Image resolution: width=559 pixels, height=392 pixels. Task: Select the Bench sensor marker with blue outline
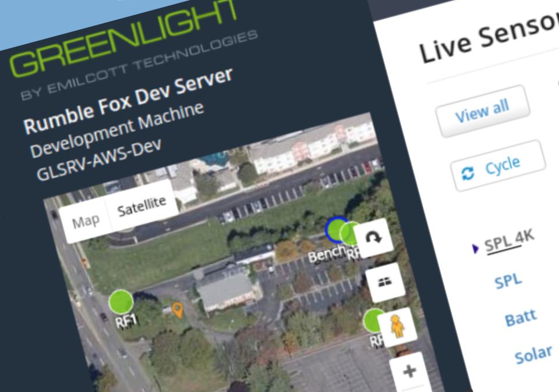click(335, 230)
